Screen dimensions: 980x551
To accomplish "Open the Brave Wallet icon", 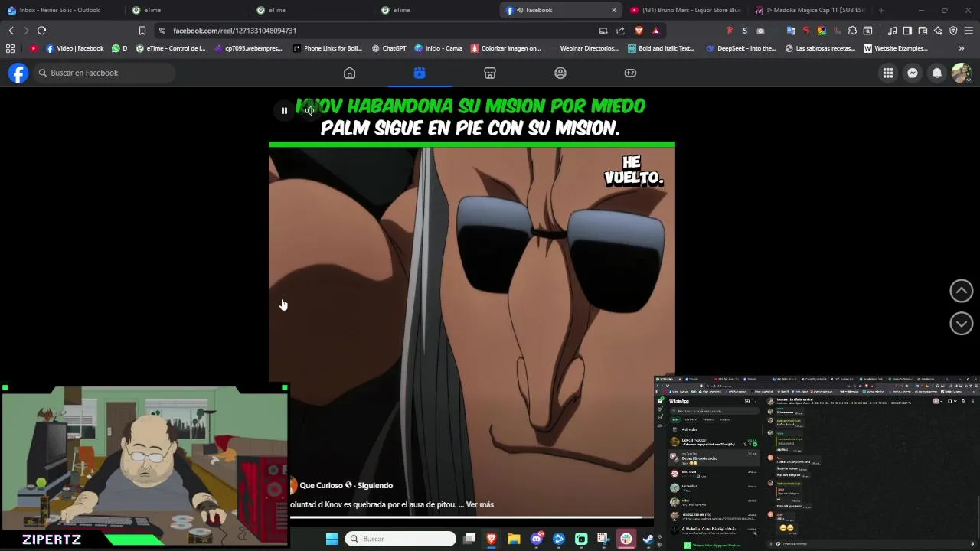I will [923, 31].
